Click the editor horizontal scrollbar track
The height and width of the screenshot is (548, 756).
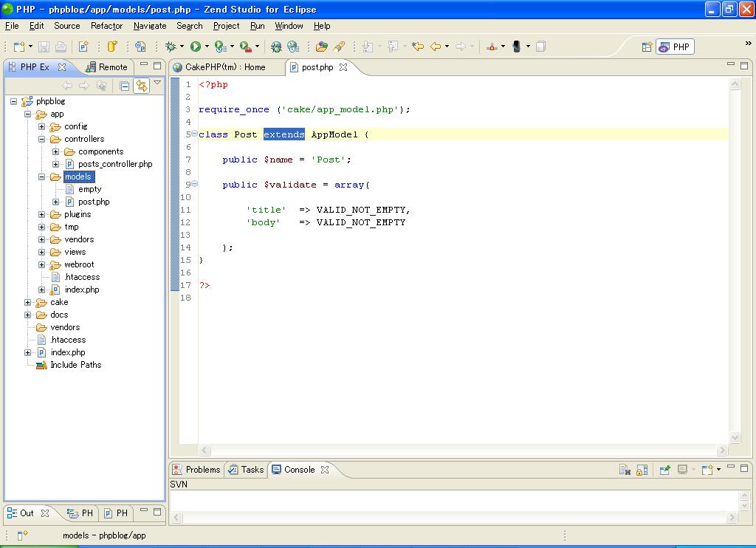(465, 451)
